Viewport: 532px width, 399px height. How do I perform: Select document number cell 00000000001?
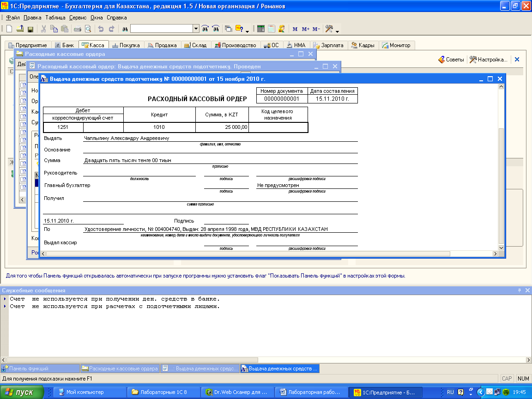(x=282, y=99)
